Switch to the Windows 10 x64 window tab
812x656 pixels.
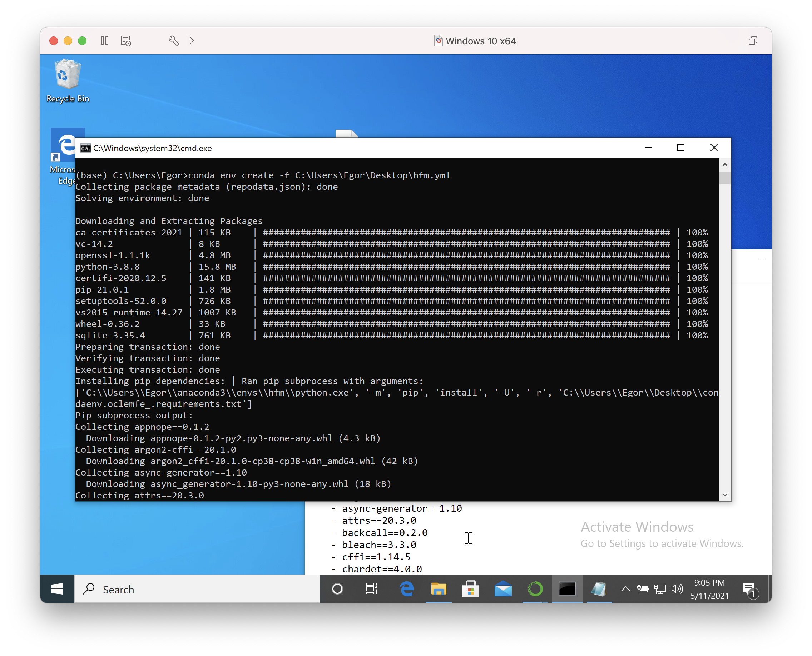475,41
